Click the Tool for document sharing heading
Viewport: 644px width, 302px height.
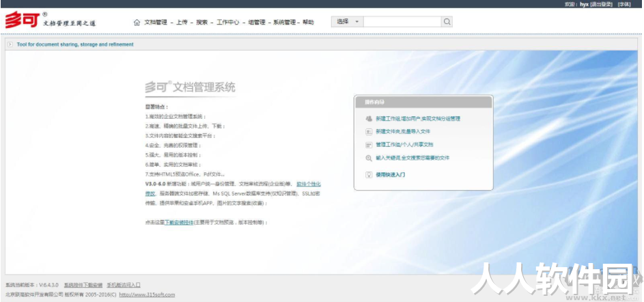(75, 44)
